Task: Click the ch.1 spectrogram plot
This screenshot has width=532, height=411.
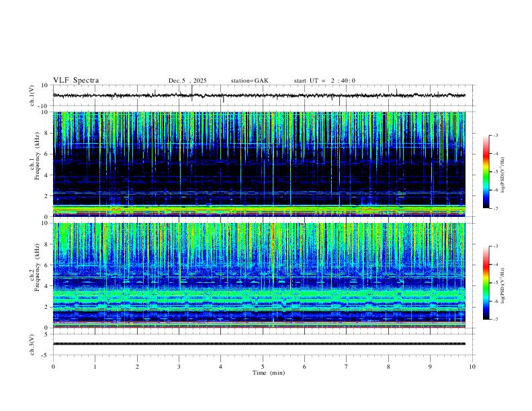Action: pyautogui.click(x=259, y=164)
